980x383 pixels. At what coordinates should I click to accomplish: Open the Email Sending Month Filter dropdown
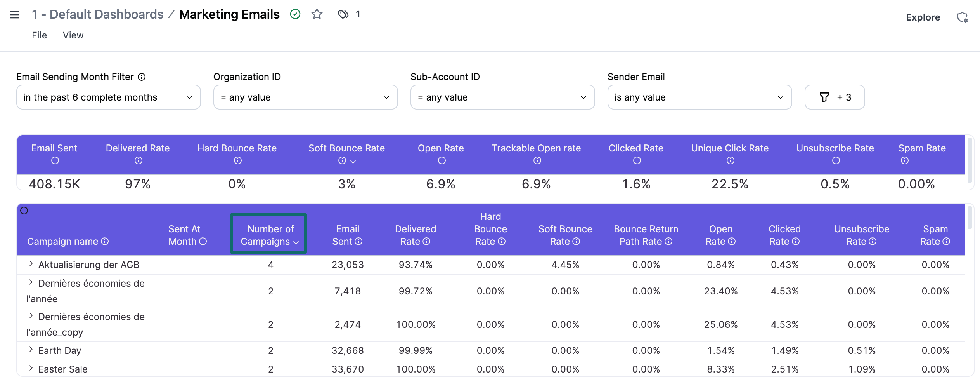(108, 97)
